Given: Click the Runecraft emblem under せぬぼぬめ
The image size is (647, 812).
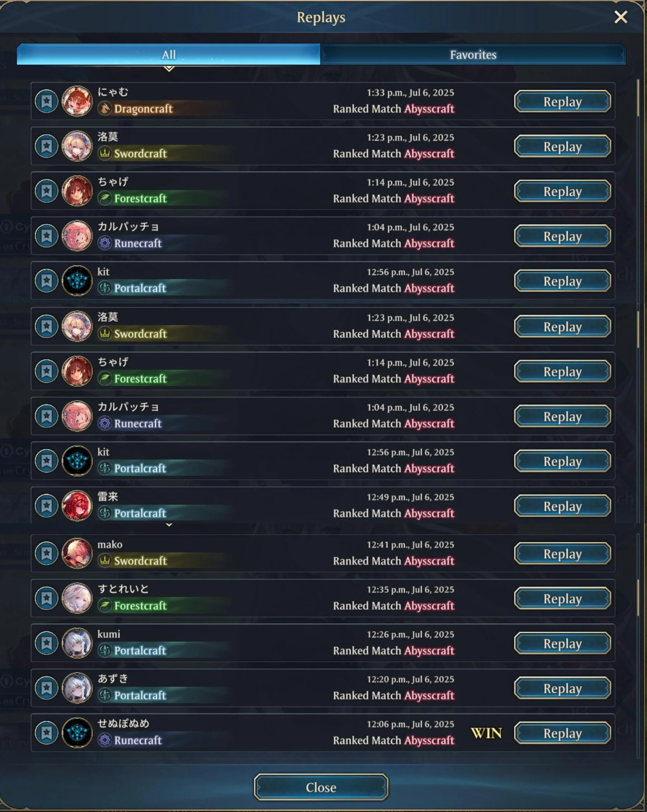Looking at the screenshot, I should pyautogui.click(x=105, y=740).
